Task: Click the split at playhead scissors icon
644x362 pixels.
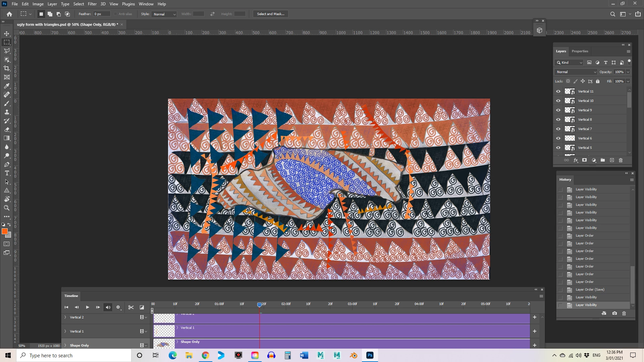Action: point(131,307)
